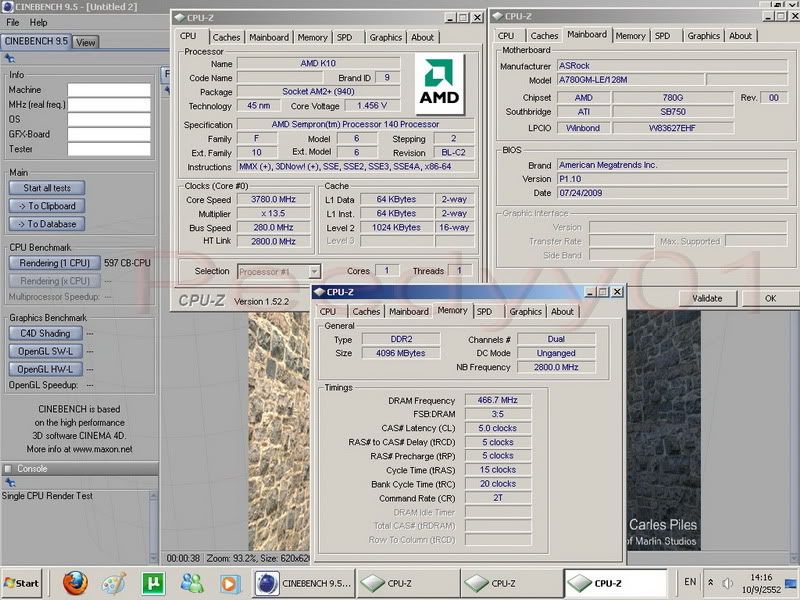800x600 pixels.
Task: Click the 597 CB-CPU score
Action: point(127,263)
